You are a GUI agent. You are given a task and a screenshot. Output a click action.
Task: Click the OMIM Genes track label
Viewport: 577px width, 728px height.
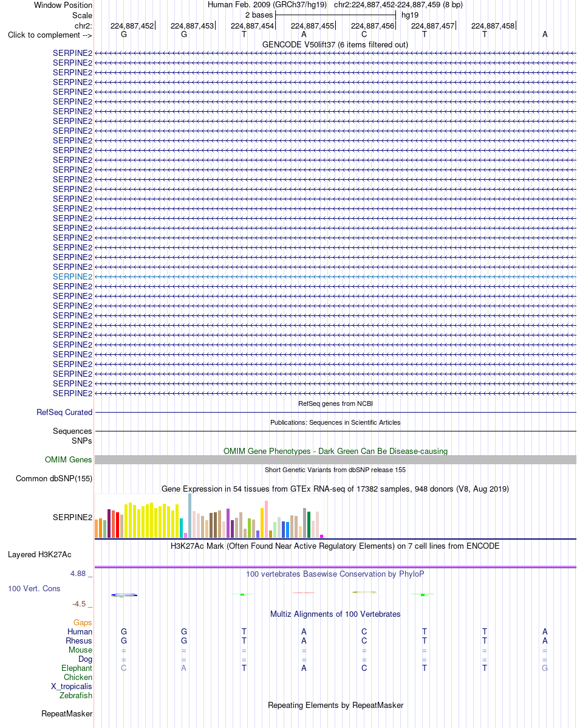click(68, 459)
